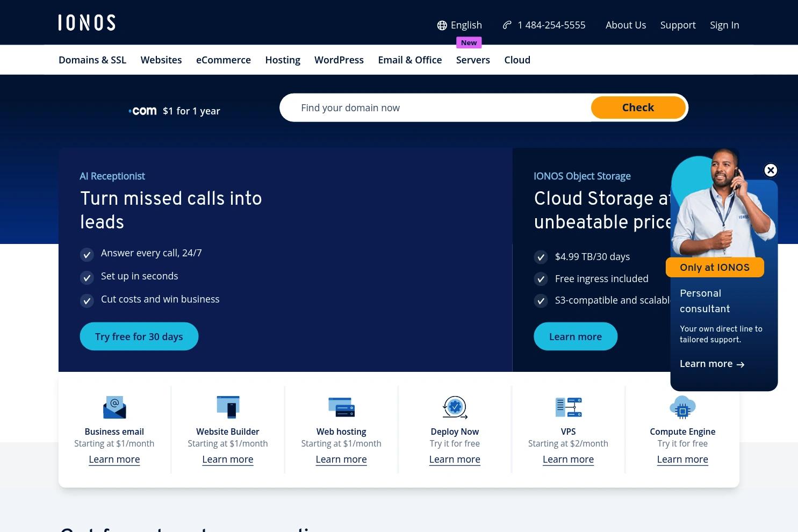Open the Domains & SSL menu
The height and width of the screenshot is (532, 798).
tap(92, 60)
